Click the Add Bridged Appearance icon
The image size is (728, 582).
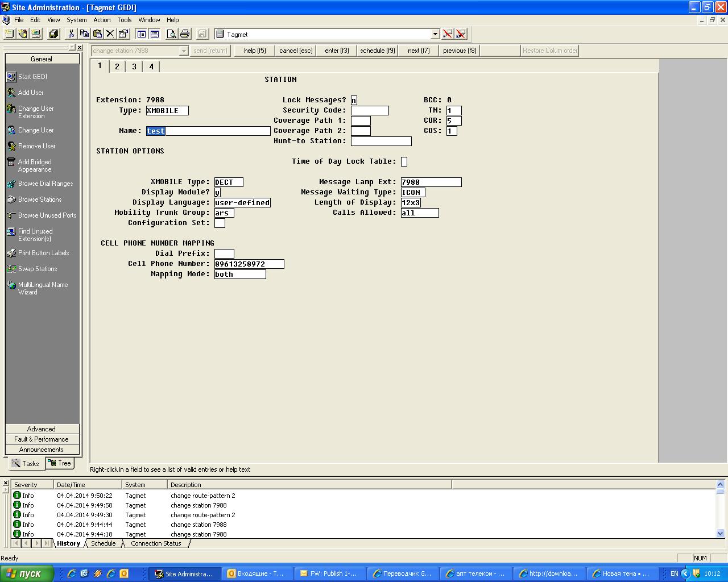pos(11,162)
